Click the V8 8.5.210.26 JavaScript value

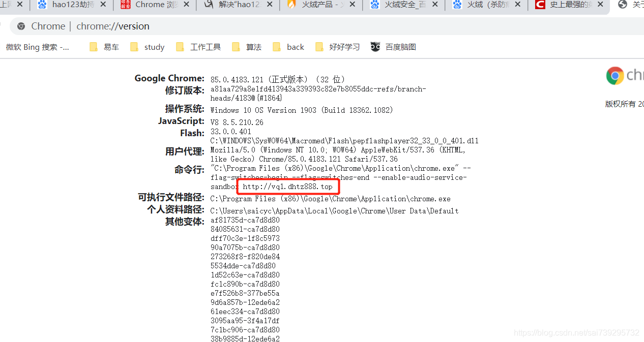pos(237,122)
